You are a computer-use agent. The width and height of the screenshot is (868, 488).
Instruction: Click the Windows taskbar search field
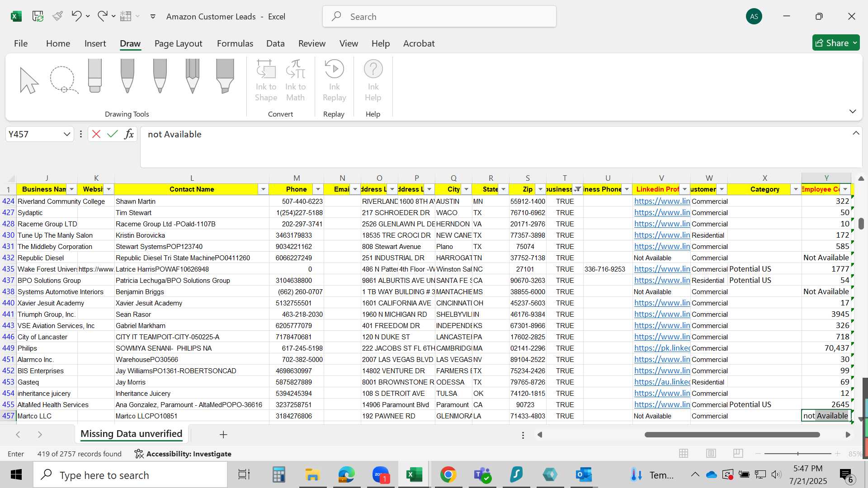click(130, 475)
